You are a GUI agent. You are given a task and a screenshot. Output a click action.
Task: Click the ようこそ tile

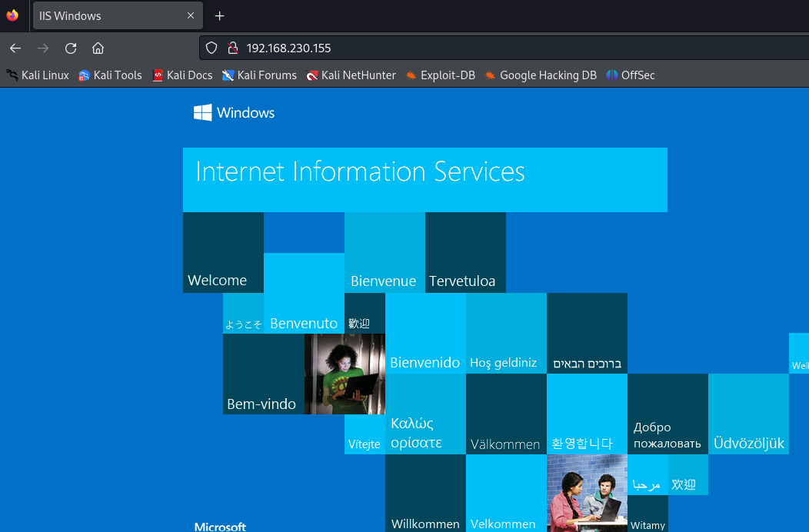[x=244, y=313]
